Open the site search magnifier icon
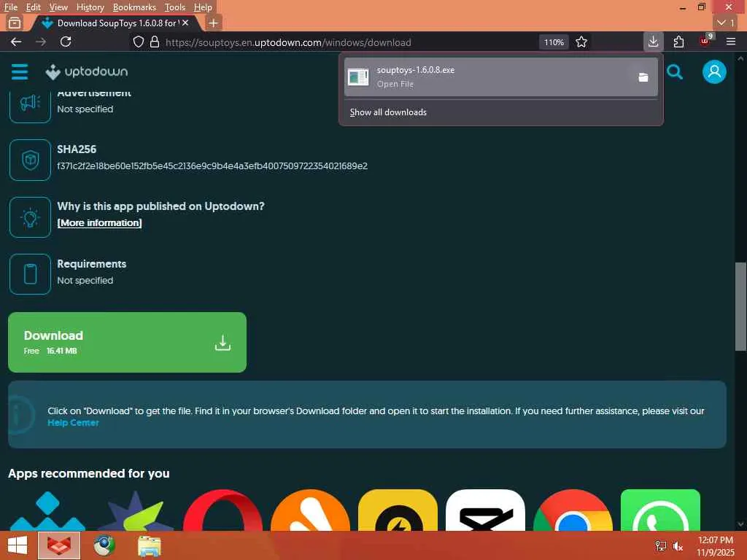This screenshot has height=560, width=747. click(675, 72)
